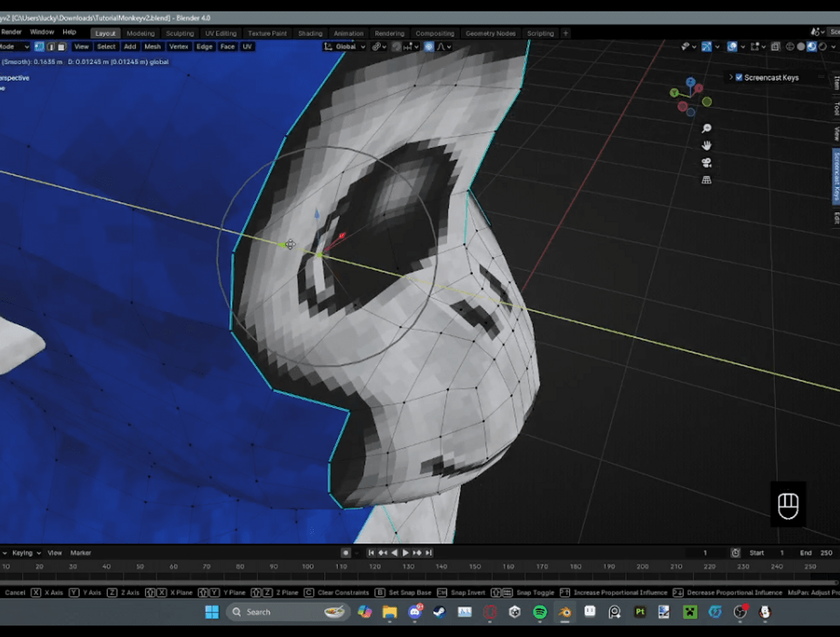Switch perspective/orthographic with the grid icon
The width and height of the screenshot is (840, 637).
click(x=706, y=180)
